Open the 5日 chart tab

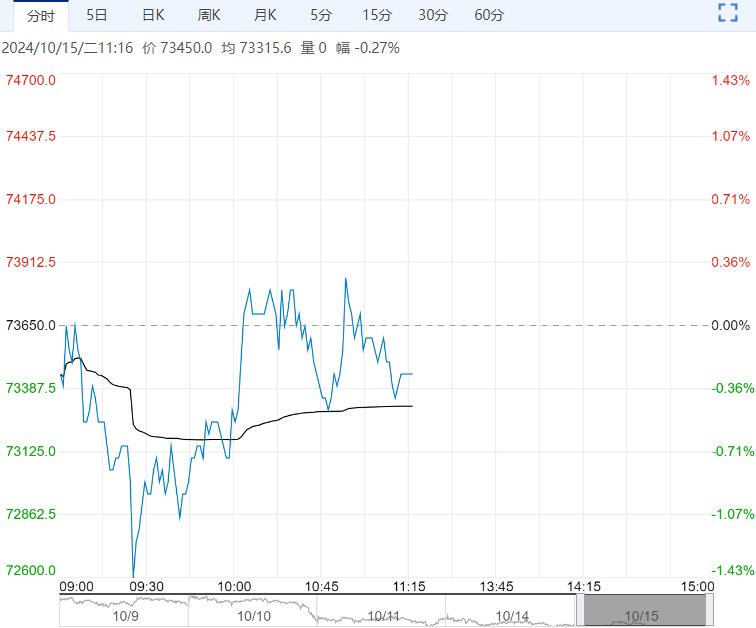click(97, 15)
